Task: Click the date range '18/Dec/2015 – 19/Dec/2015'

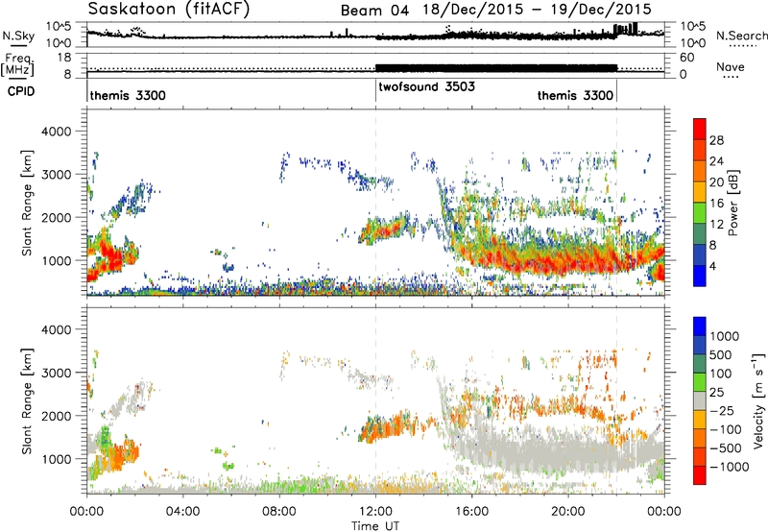Action: [538, 10]
